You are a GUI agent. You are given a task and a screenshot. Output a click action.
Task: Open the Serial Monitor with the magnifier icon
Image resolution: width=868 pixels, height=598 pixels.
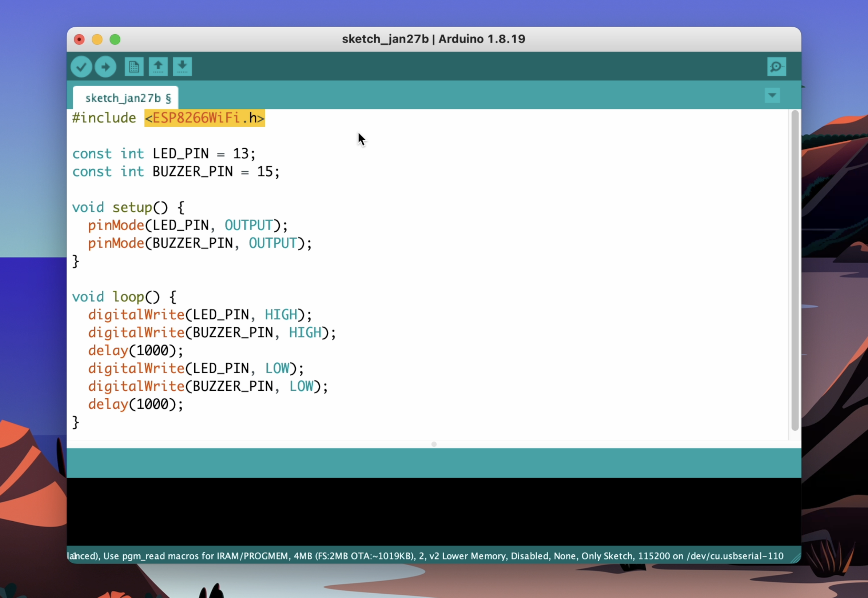point(776,66)
